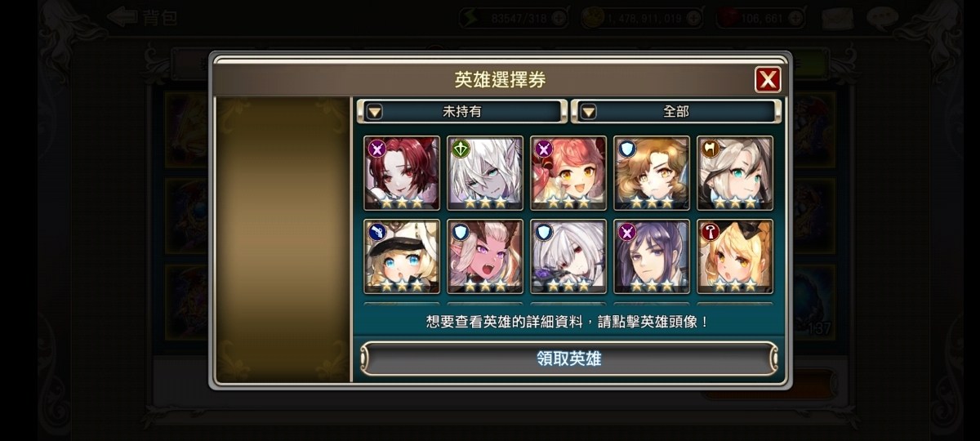
Task: Select the white-haired hero with green class icon
Action: 485,173
